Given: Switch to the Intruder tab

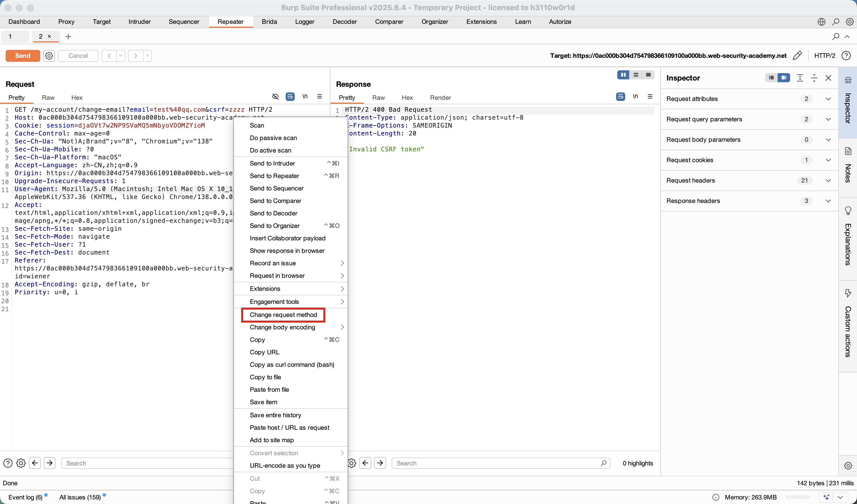Looking at the screenshot, I should [x=139, y=22].
